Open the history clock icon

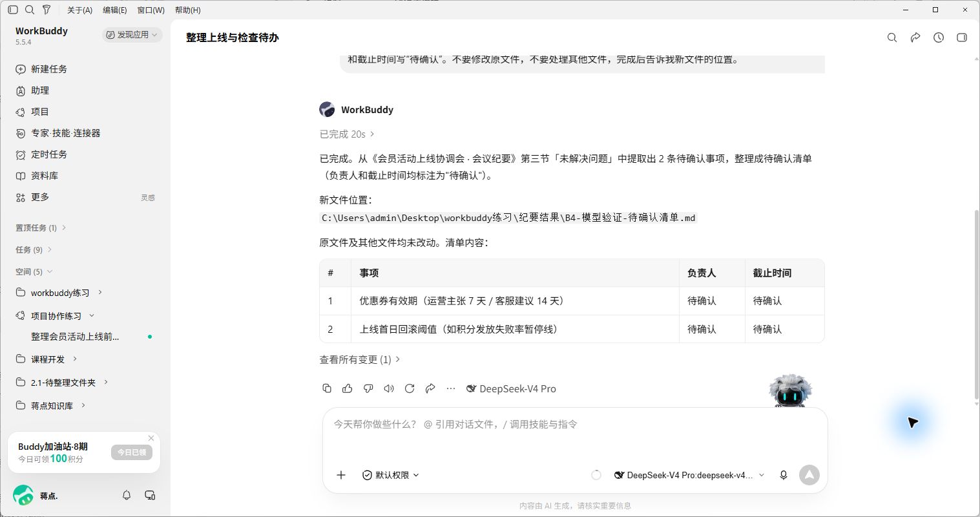coord(939,37)
